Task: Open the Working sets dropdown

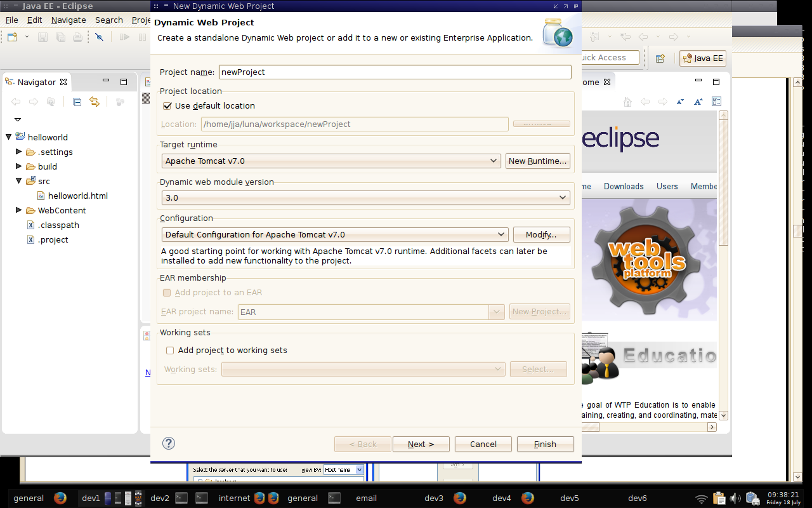Action: click(363, 369)
